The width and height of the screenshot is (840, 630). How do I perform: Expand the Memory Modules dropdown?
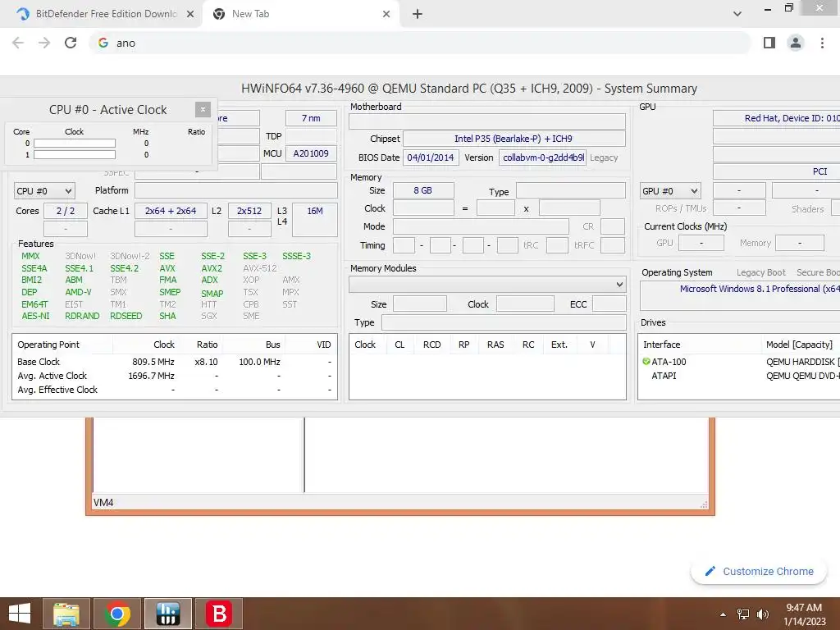click(x=487, y=284)
